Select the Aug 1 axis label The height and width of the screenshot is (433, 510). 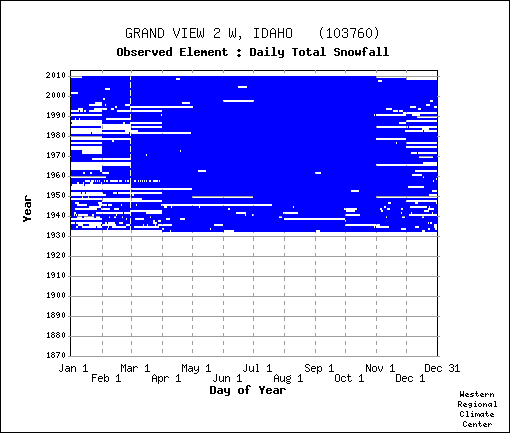pyautogui.click(x=288, y=379)
